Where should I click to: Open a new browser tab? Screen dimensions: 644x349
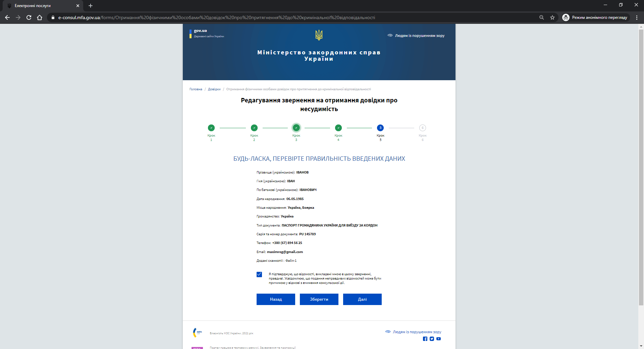tap(91, 6)
